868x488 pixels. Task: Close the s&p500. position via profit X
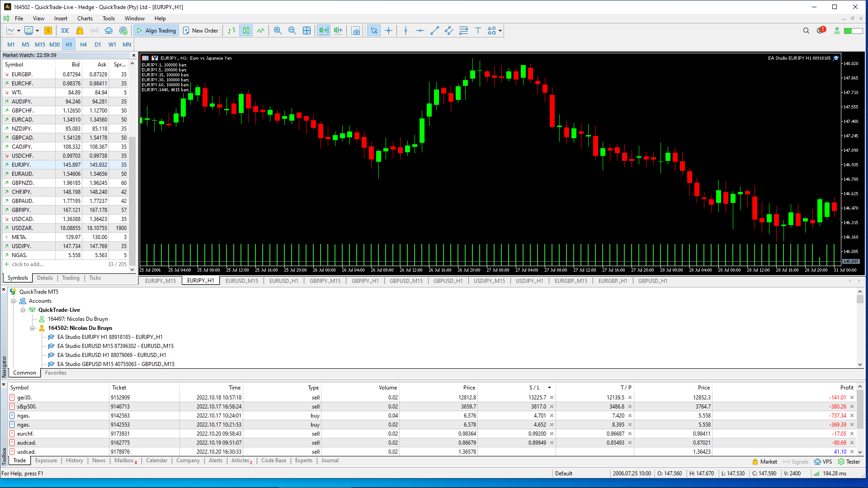852,407
